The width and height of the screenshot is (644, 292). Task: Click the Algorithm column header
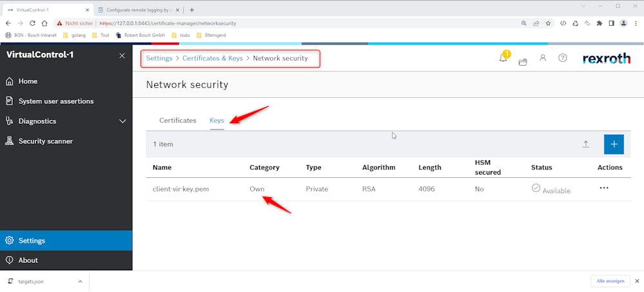click(378, 167)
